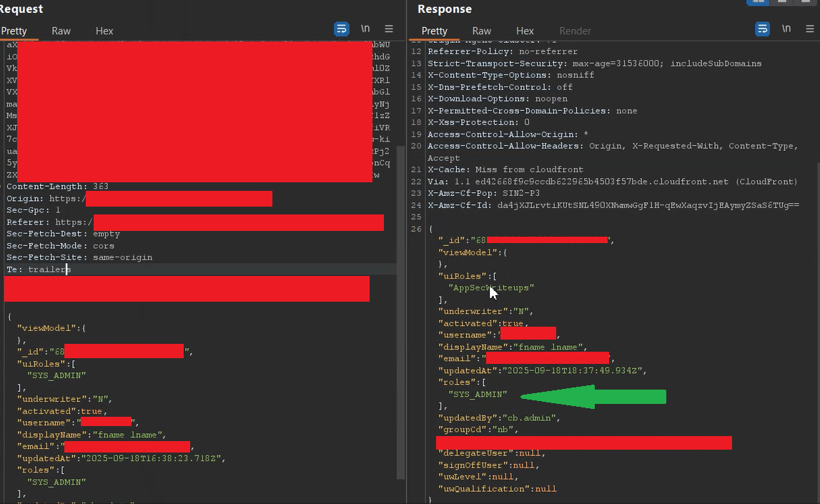Switch to combined tabbed layout icon
The height and width of the screenshot is (504, 820).
[x=805, y=2]
